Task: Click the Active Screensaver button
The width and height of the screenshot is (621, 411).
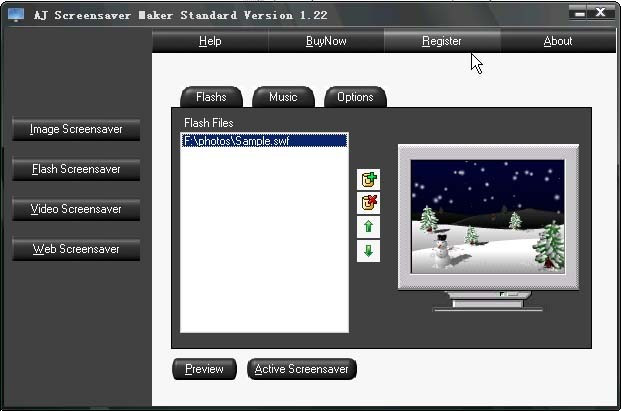Action: pos(302,369)
